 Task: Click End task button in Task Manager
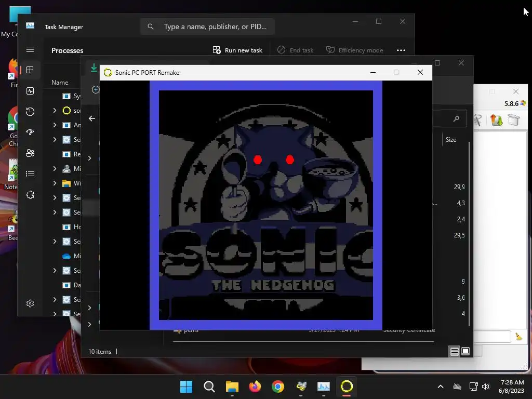[x=296, y=50]
